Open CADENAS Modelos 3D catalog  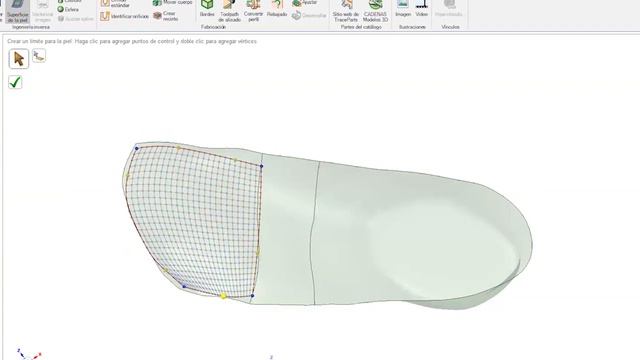(x=375, y=11)
